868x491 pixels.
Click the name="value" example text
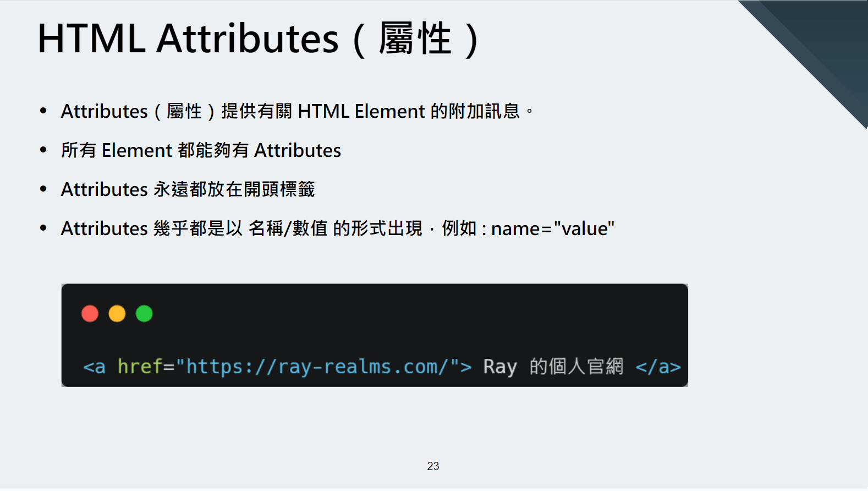[552, 228]
